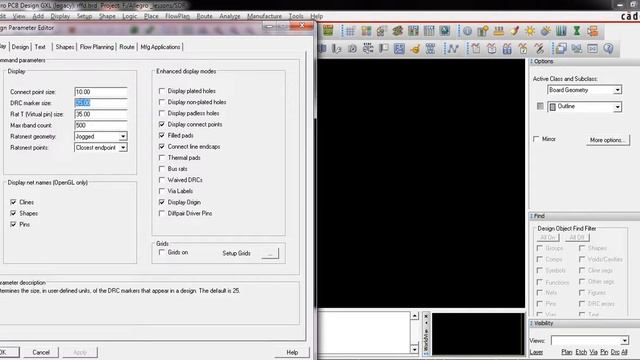
Task: Switch to the Shapes tab
Action: 65,47
